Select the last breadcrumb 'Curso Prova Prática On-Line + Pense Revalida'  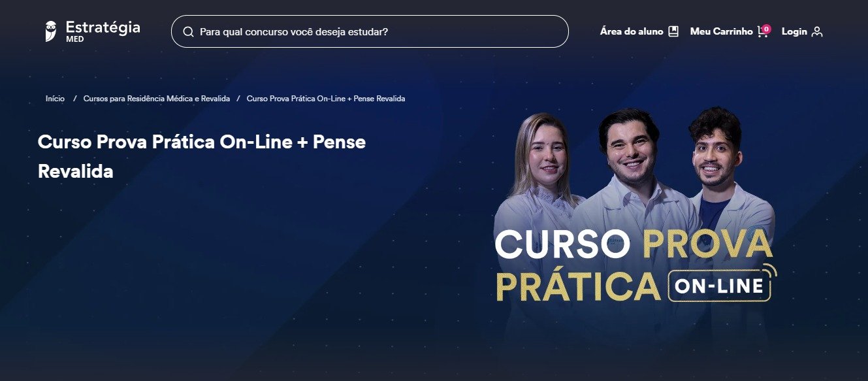[326, 98]
